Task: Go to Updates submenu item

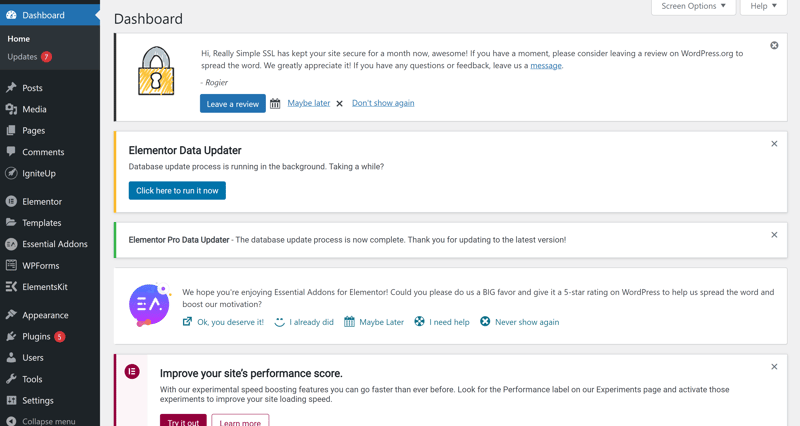Action: click(x=23, y=57)
